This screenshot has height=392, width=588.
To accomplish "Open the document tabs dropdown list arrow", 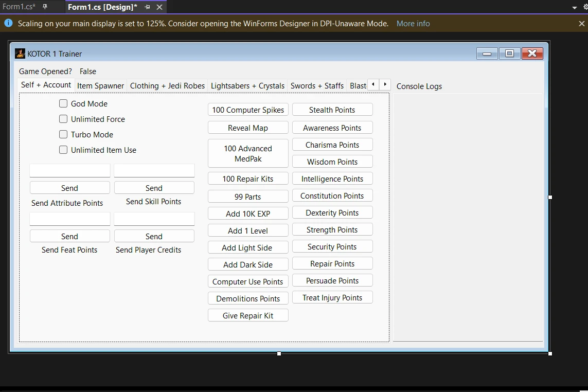I will pos(575,8).
